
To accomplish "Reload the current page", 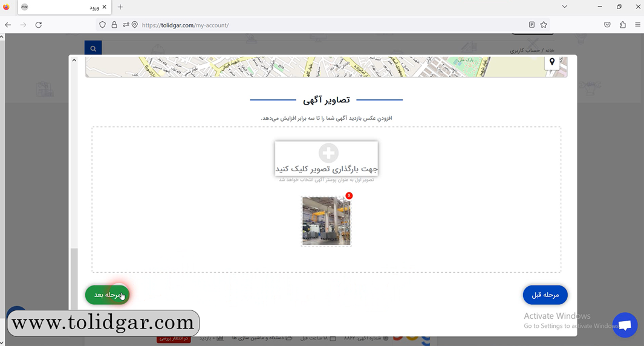I will (39, 25).
